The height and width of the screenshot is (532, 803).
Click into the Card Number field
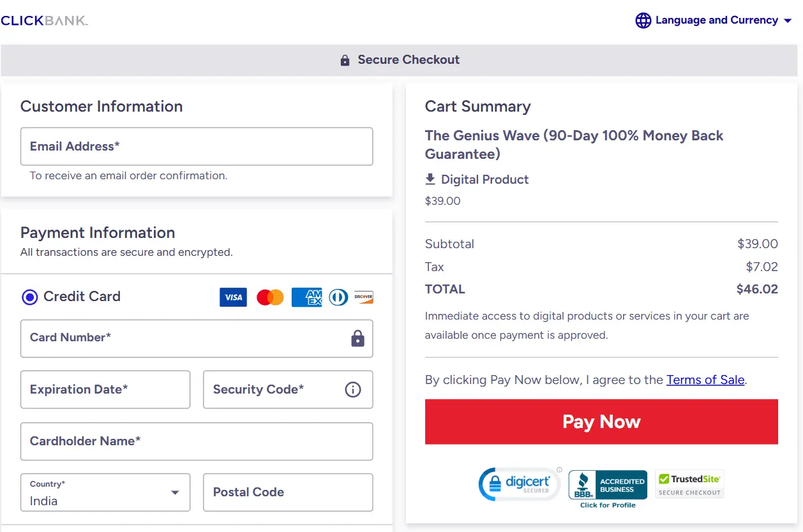[x=185, y=338]
